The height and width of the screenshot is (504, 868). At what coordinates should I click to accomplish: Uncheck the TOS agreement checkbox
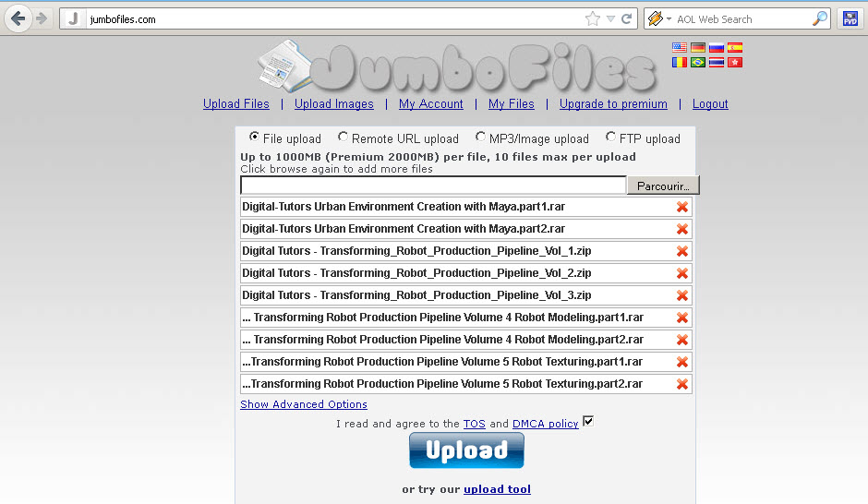588,422
